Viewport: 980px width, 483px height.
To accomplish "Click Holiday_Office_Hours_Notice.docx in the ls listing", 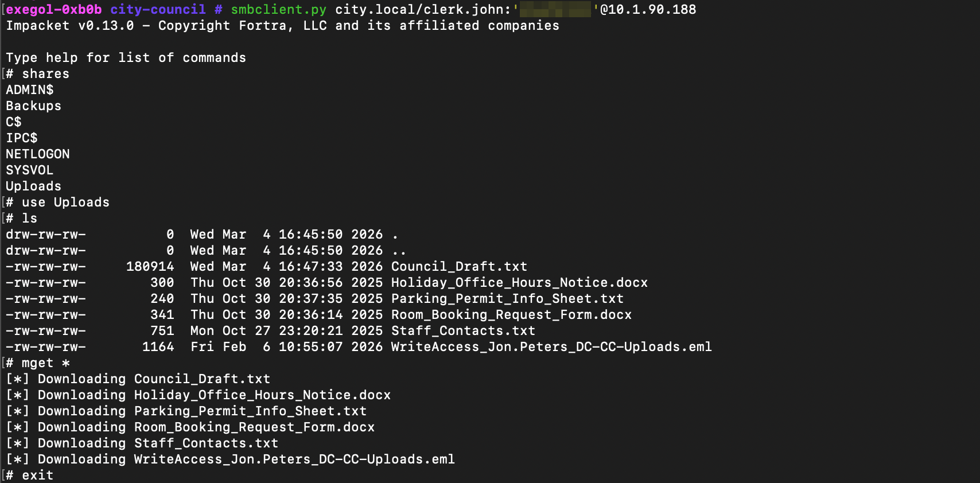I will point(519,283).
